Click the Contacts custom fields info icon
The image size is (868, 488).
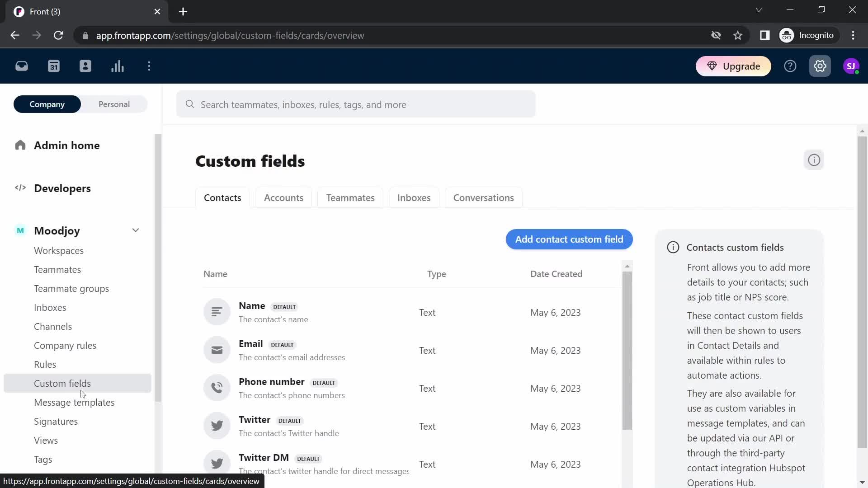click(673, 247)
